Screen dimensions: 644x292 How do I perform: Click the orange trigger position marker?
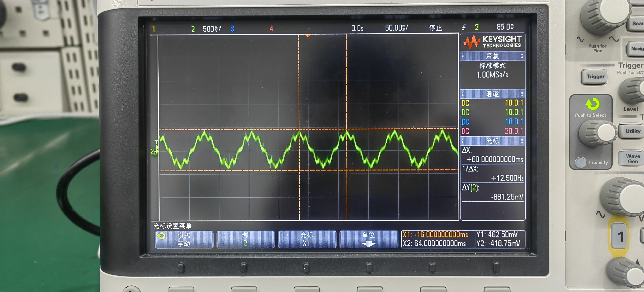(308, 36)
